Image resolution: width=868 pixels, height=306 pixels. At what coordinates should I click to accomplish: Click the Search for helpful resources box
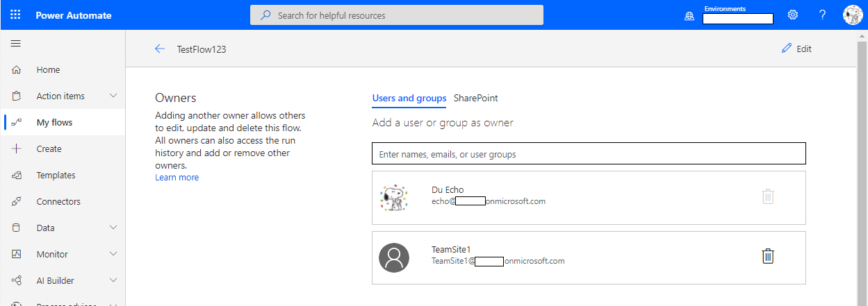(x=397, y=15)
